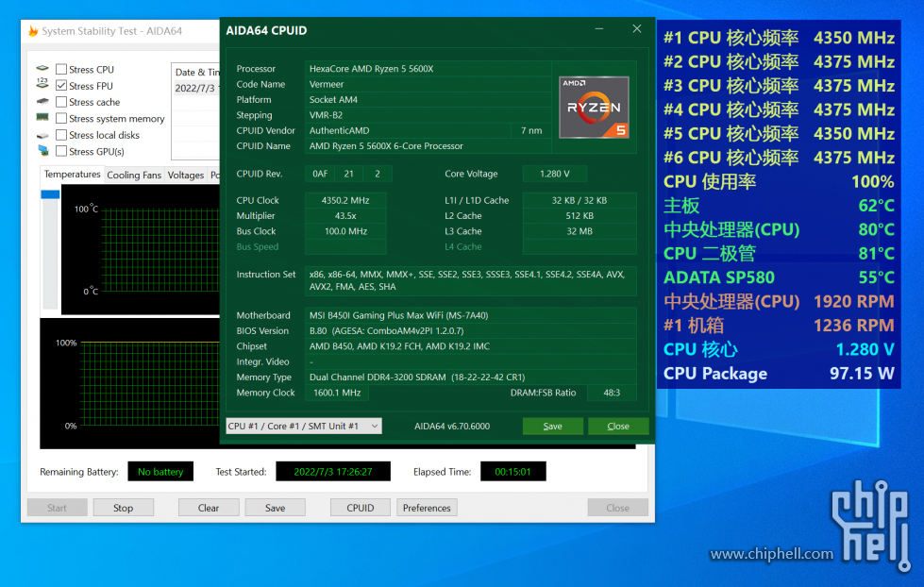Screen dimensions: 924x587
Task: Open the CPUID button in Stability Test
Action: (361, 508)
